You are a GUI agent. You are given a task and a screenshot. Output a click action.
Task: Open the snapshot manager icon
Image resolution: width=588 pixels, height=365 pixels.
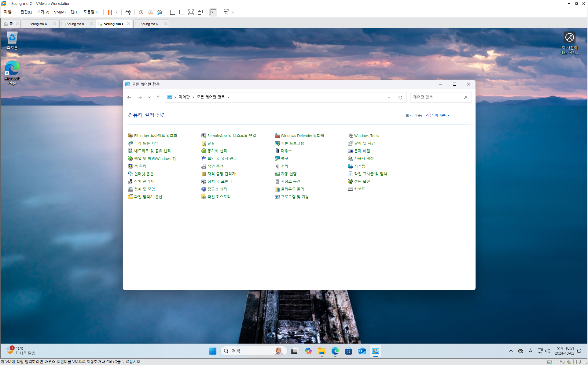pyautogui.click(x=160, y=12)
